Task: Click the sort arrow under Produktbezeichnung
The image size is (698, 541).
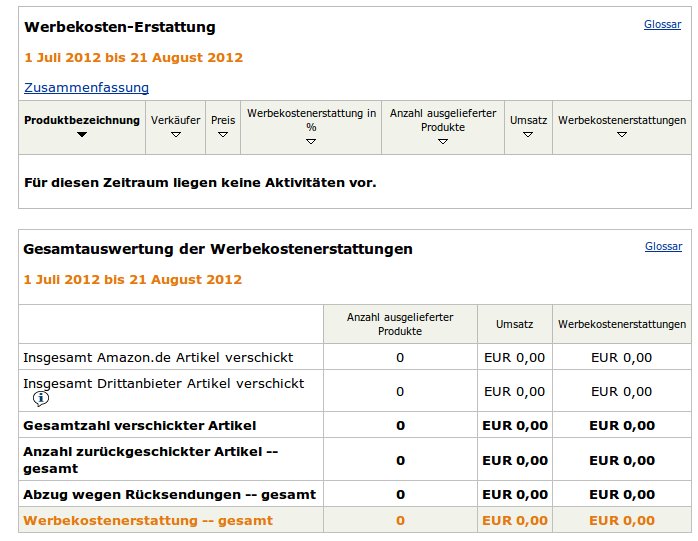Action: [81, 134]
